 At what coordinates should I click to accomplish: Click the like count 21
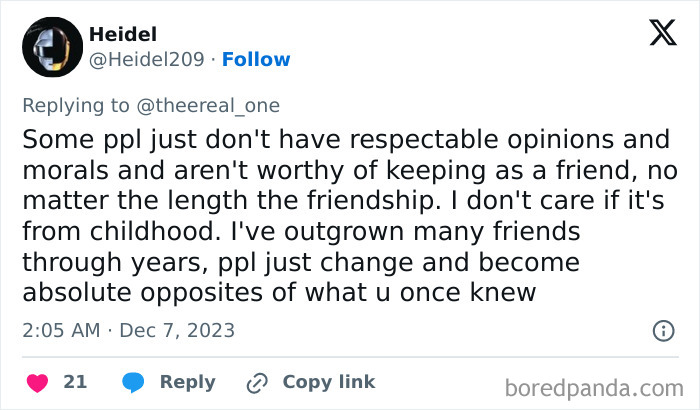point(75,382)
